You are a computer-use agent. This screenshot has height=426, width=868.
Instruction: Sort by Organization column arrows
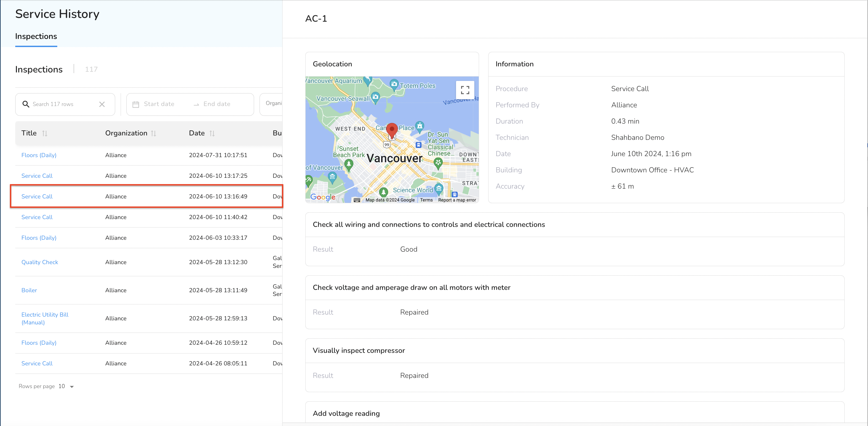click(153, 133)
